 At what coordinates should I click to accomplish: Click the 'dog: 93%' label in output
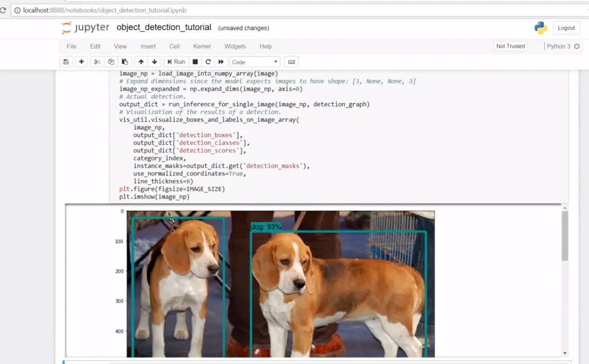tap(266, 227)
